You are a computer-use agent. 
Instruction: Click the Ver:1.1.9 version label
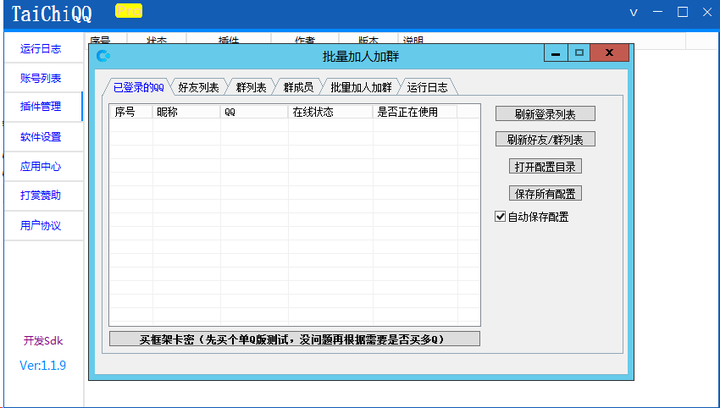click(43, 365)
